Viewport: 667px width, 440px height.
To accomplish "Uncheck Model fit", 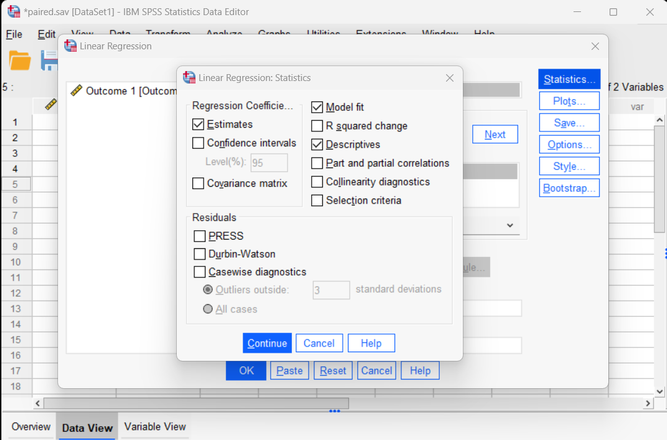I will click(x=317, y=107).
